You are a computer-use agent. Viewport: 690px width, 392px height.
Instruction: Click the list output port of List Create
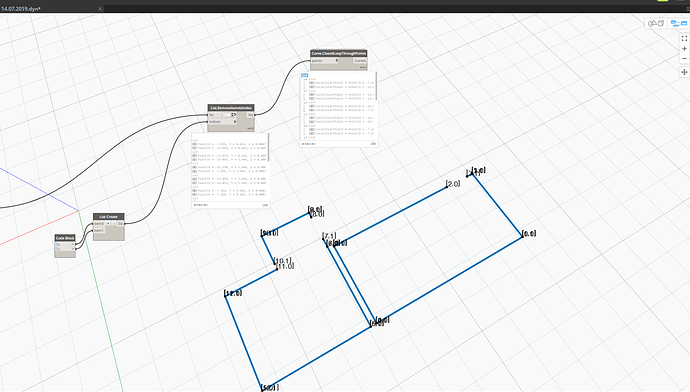120,223
